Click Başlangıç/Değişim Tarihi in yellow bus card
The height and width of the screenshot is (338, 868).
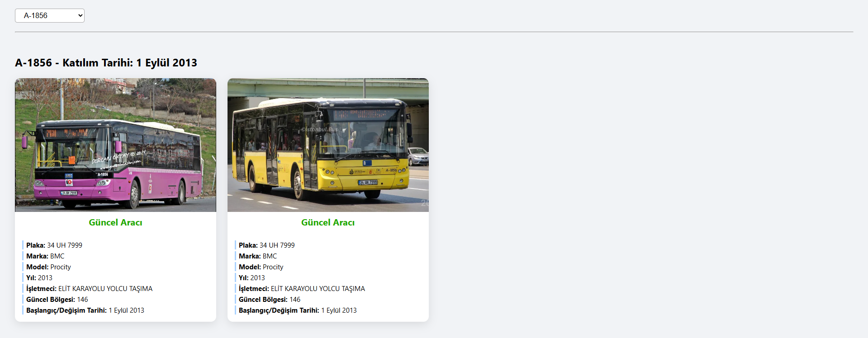click(x=298, y=310)
